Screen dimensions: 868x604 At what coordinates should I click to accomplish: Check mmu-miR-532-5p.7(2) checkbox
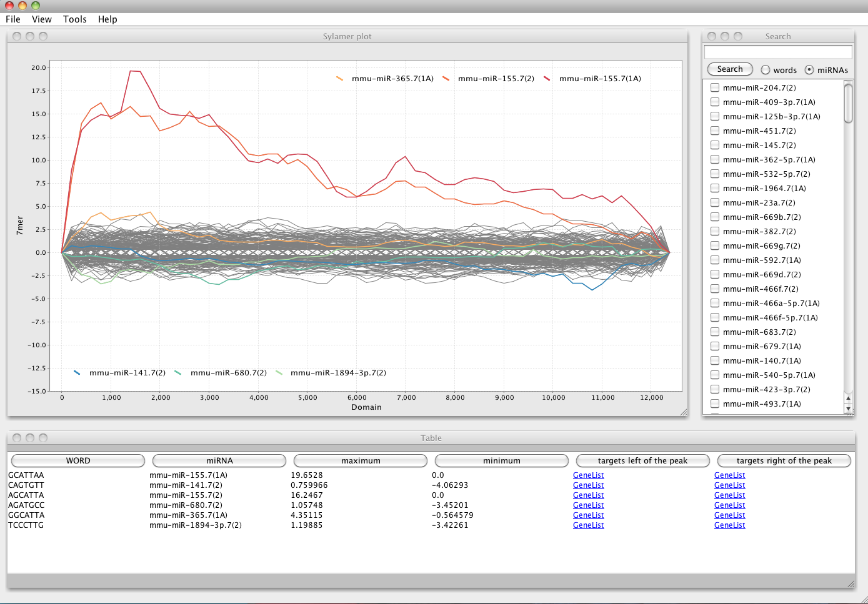coord(715,174)
